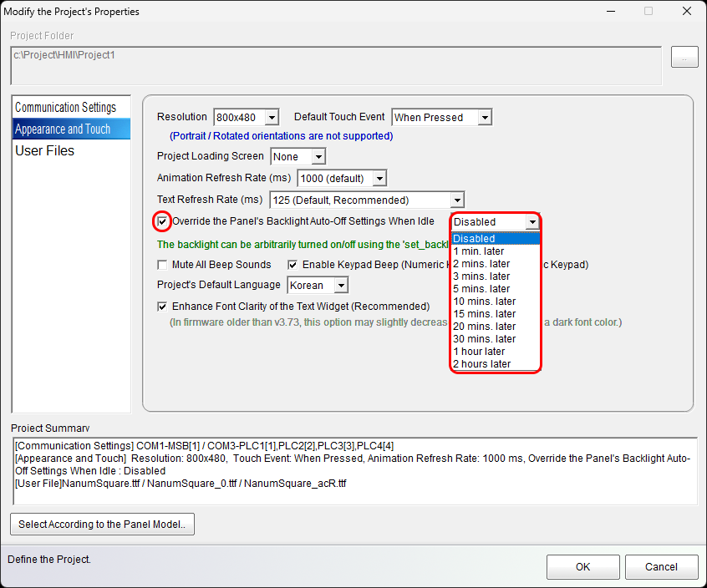Click Select According to the Panel Model button
707x588 pixels.
(102, 525)
